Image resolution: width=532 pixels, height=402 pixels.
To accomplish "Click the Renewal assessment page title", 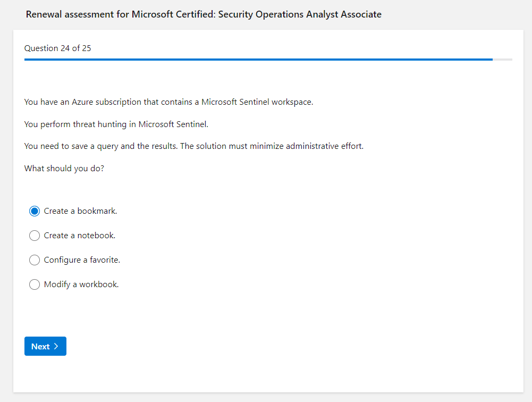I will click(x=204, y=14).
